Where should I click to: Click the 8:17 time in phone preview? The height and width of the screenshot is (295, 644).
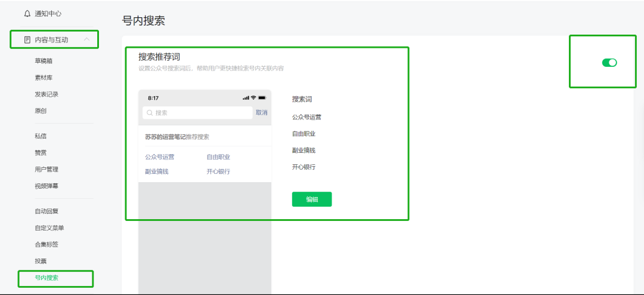pyautogui.click(x=153, y=98)
